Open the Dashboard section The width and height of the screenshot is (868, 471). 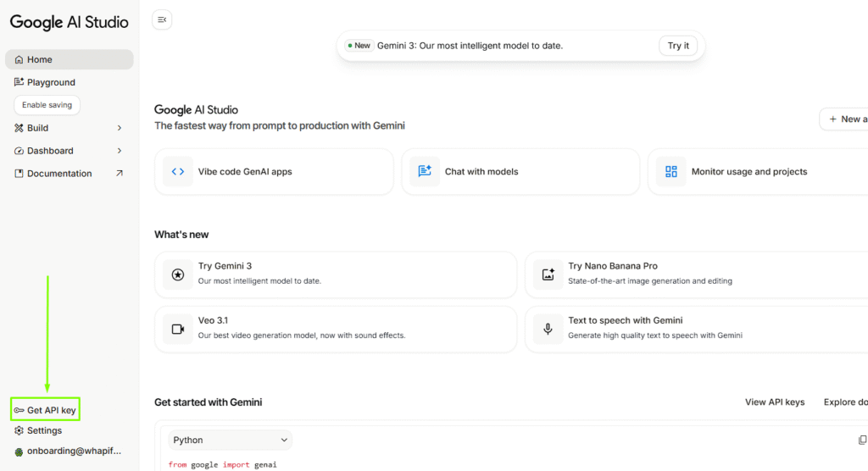coord(70,151)
